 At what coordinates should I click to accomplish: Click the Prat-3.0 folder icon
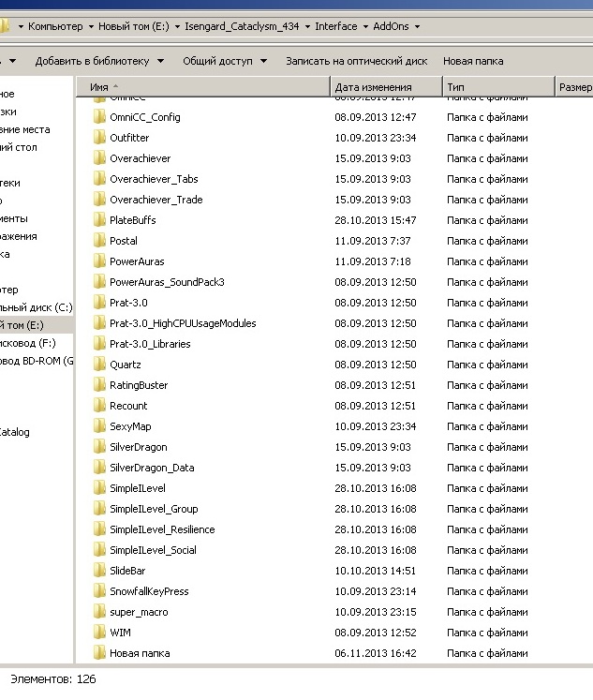99,303
